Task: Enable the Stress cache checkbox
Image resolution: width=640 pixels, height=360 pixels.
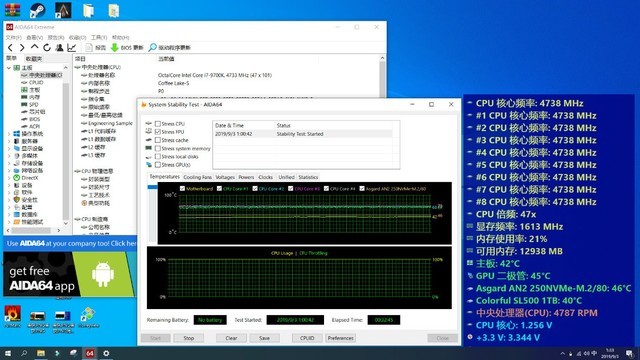Action: (158, 140)
